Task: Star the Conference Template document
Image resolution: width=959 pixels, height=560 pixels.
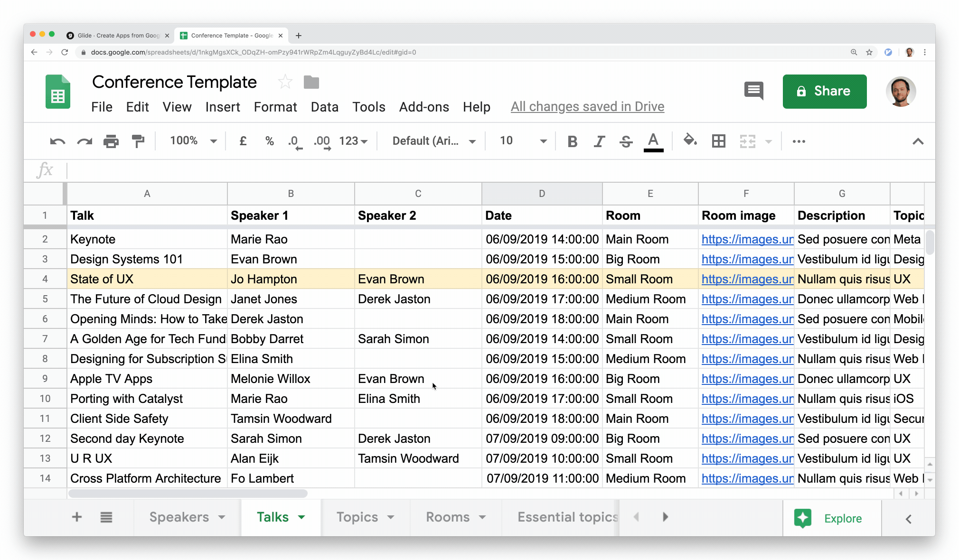Action: click(x=285, y=82)
